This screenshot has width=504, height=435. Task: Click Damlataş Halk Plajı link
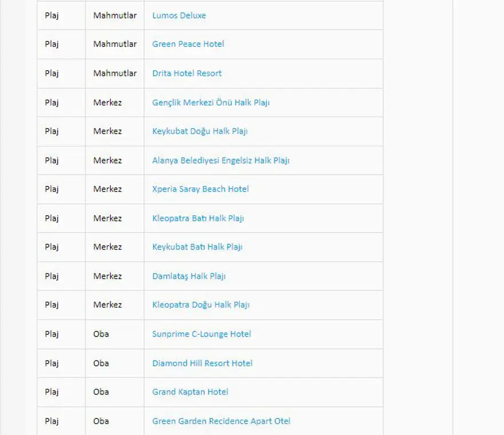[x=189, y=276]
